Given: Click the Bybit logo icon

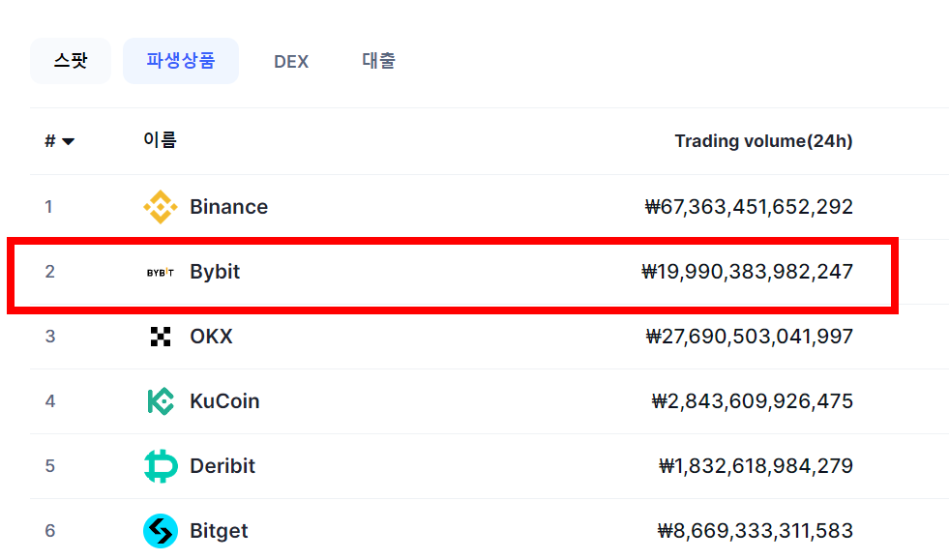Looking at the screenshot, I should (x=161, y=273).
